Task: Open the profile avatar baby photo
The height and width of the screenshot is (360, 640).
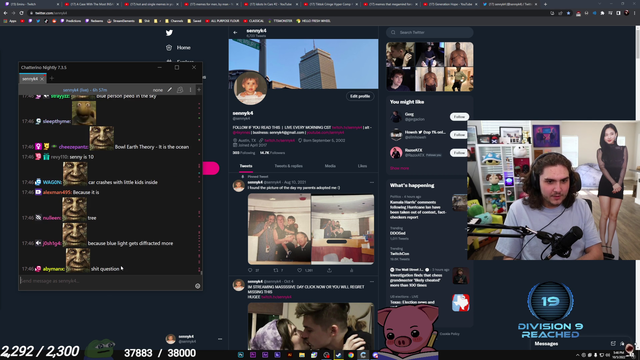Action: click(250, 88)
